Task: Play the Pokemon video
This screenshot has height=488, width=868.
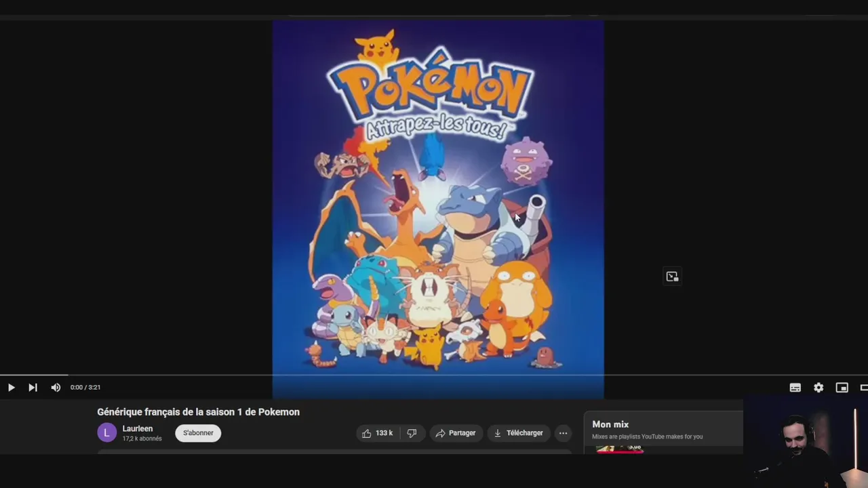Action: point(12,388)
